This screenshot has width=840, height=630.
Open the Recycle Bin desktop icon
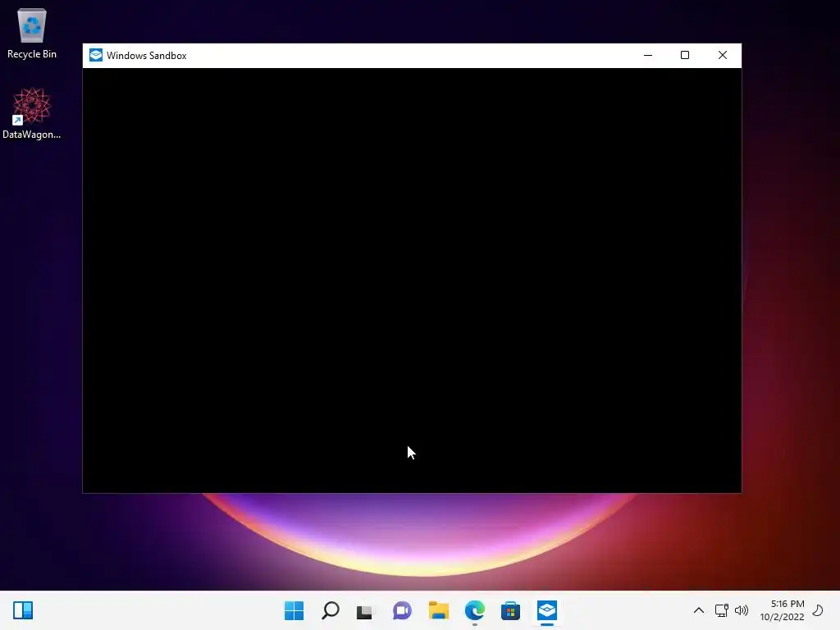point(32,33)
